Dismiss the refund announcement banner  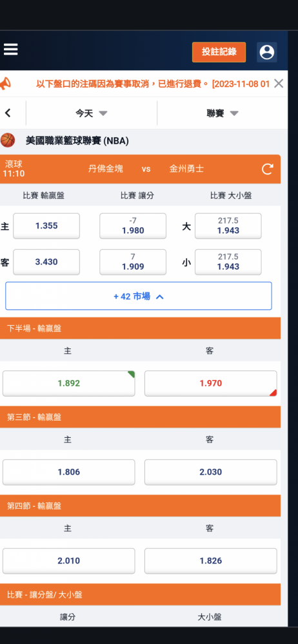[x=279, y=84]
